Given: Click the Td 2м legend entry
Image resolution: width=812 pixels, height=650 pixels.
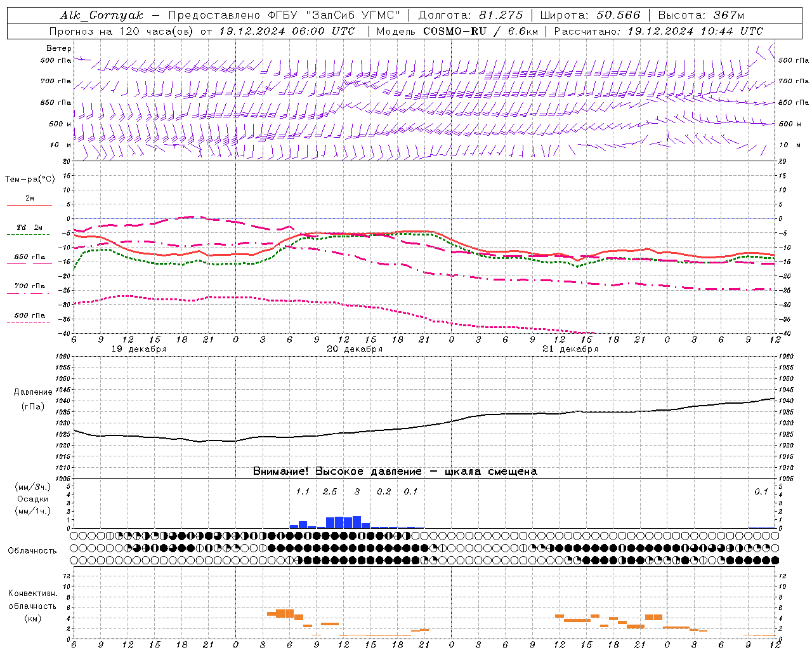Looking at the screenshot, I should click(x=29, y=227).
